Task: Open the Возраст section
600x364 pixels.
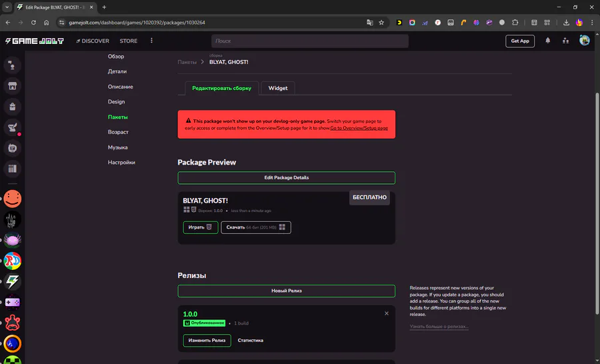Action: pos(118,132)
